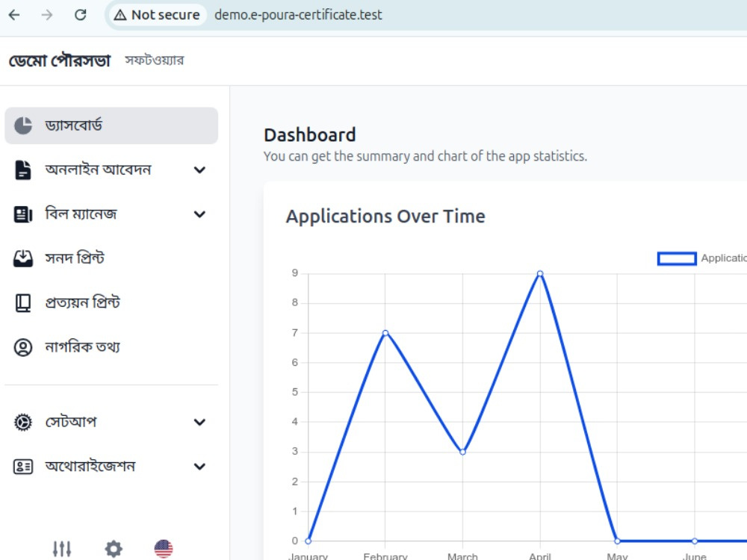Toggle the Applications legend color box
Viewport: 747px width, 560px height.
coord(677,258)
